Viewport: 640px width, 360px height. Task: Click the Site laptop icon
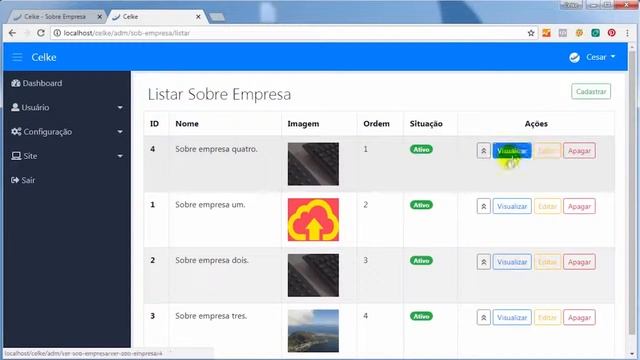16,156
